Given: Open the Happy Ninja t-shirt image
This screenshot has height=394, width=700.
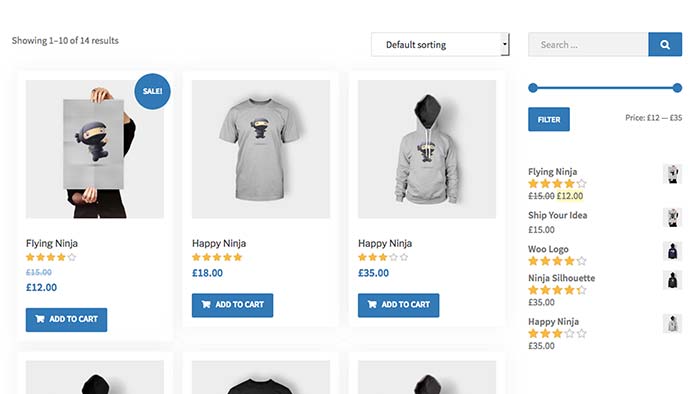Looking at the screenshot, I should coord(261,149).
